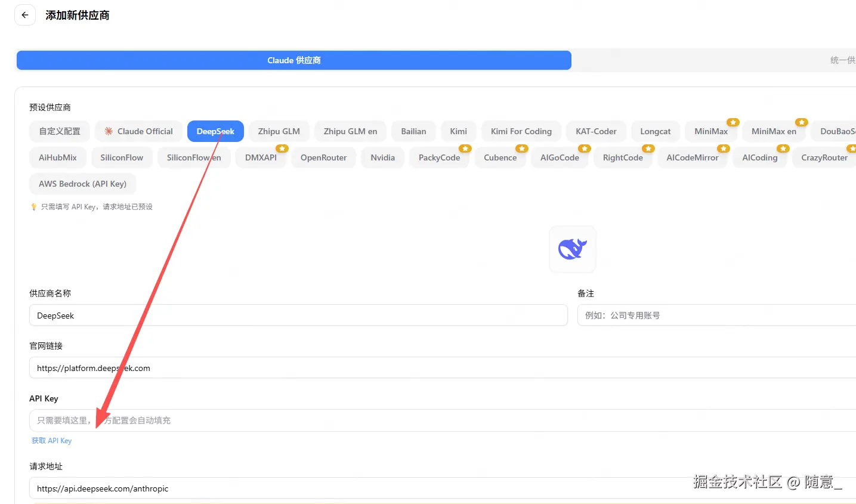Choose the SiliconFlow preset
This screenshot has width=856, height=504.
point(122,157)
